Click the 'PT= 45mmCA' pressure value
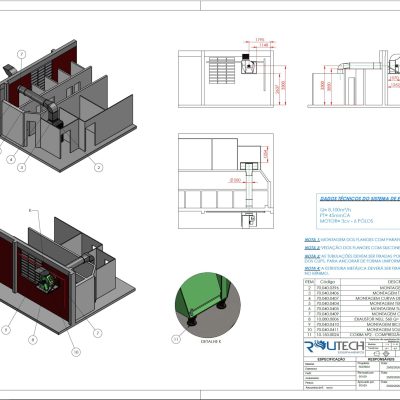Image resolution: width=400 pixels, height=400 pixels. click(335, 215)
